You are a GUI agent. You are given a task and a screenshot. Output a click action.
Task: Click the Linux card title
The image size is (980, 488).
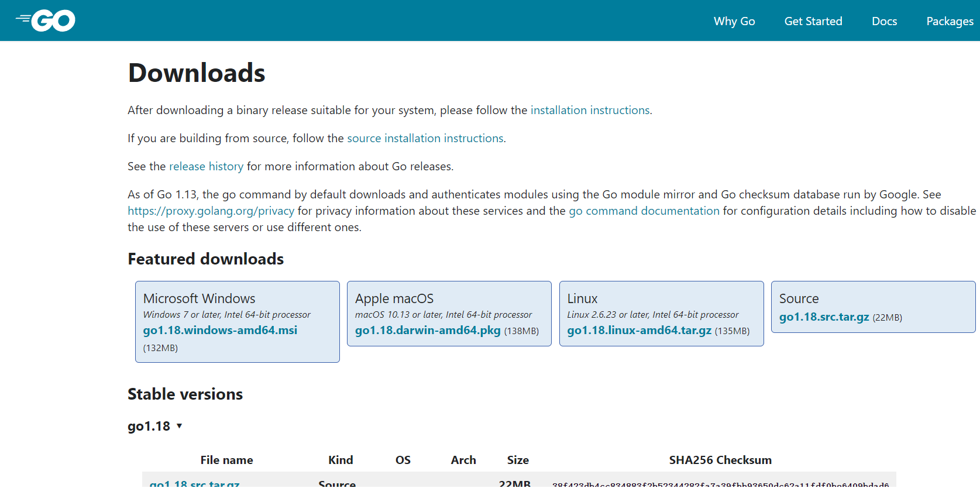point(582,298)
